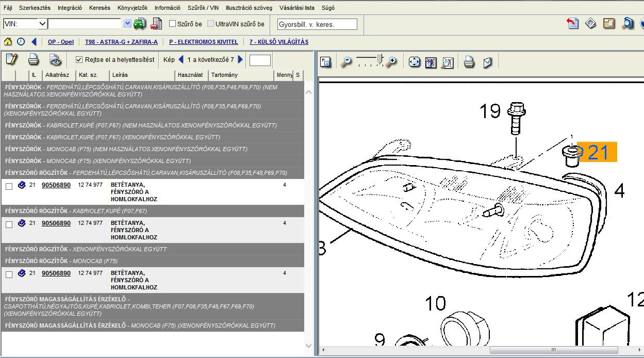Zoom in the illustration with magnifier plus
This screenshot has height=358, width=644.
coord(391,62)
